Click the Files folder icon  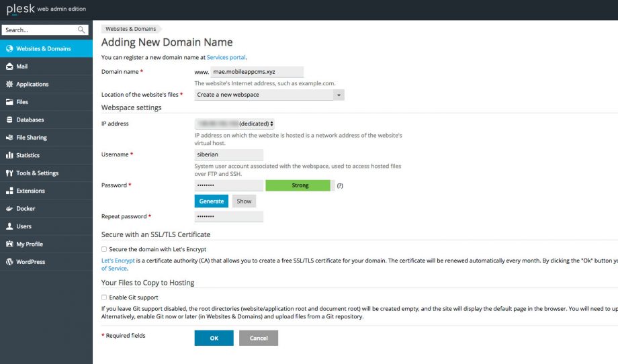9,102
